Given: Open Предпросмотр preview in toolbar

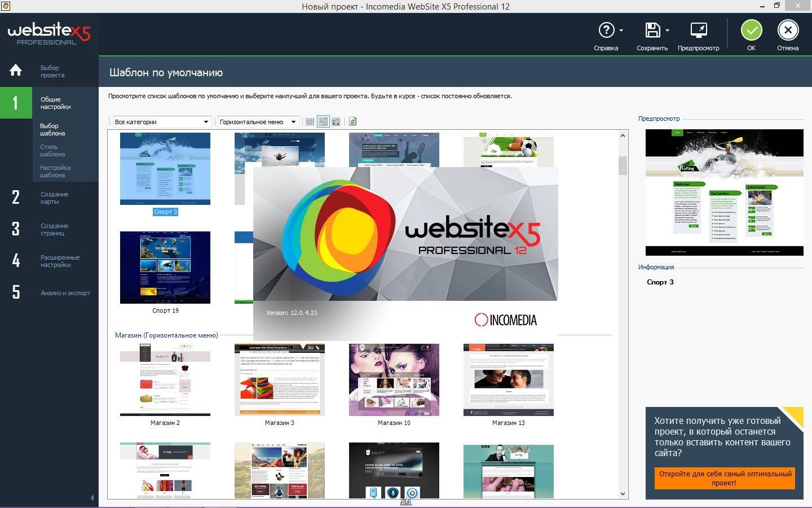Looking at the screenshot, I should (698, 30).
